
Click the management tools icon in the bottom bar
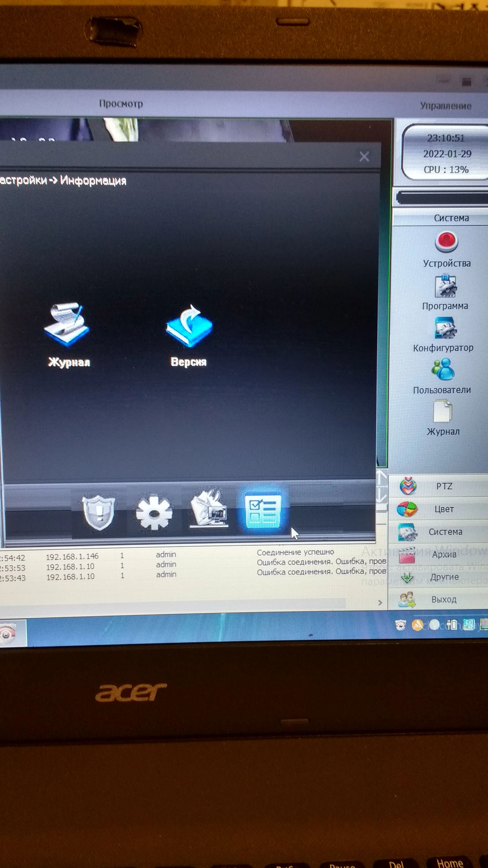point(209,510)
